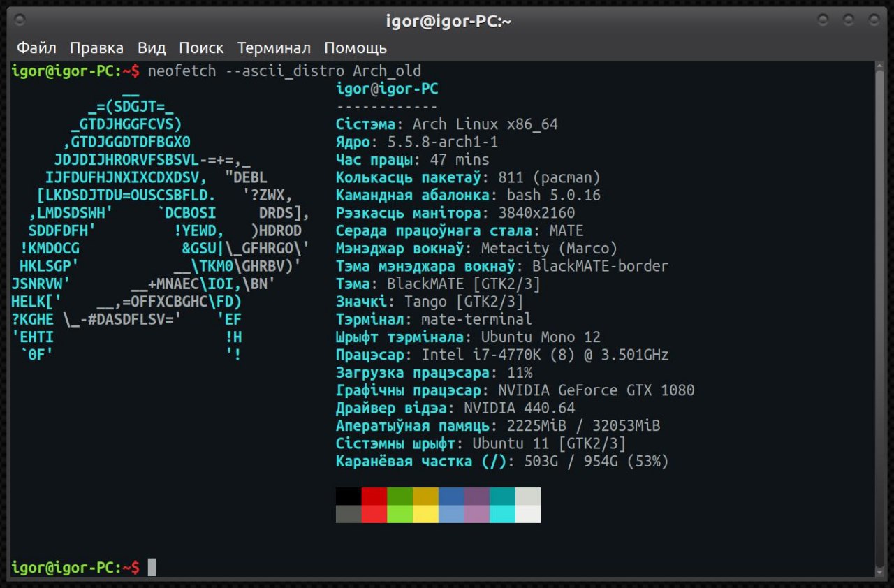Click the light green color block
Screen dimensions: 894x588
tap(400, 514)
